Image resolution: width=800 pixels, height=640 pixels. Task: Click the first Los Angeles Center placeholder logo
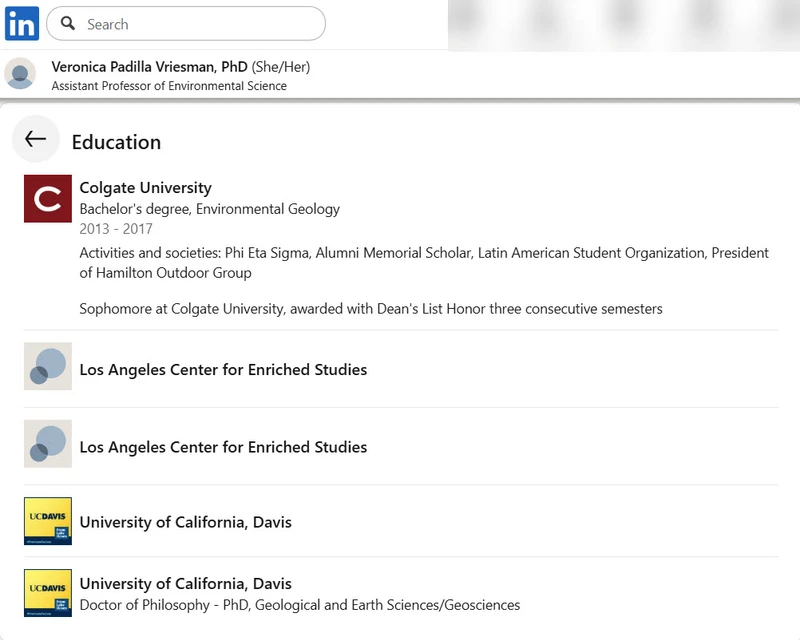point(48,366)
